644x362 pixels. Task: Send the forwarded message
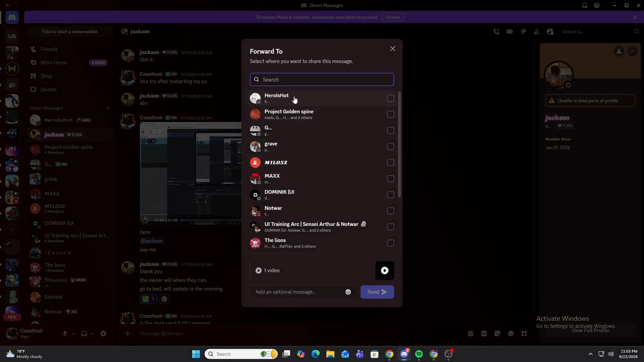[377, 292]
